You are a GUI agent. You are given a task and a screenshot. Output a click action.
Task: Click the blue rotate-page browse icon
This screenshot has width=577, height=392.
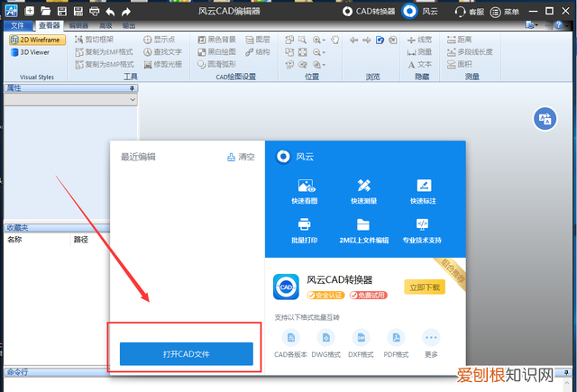[x=380, y=40]
